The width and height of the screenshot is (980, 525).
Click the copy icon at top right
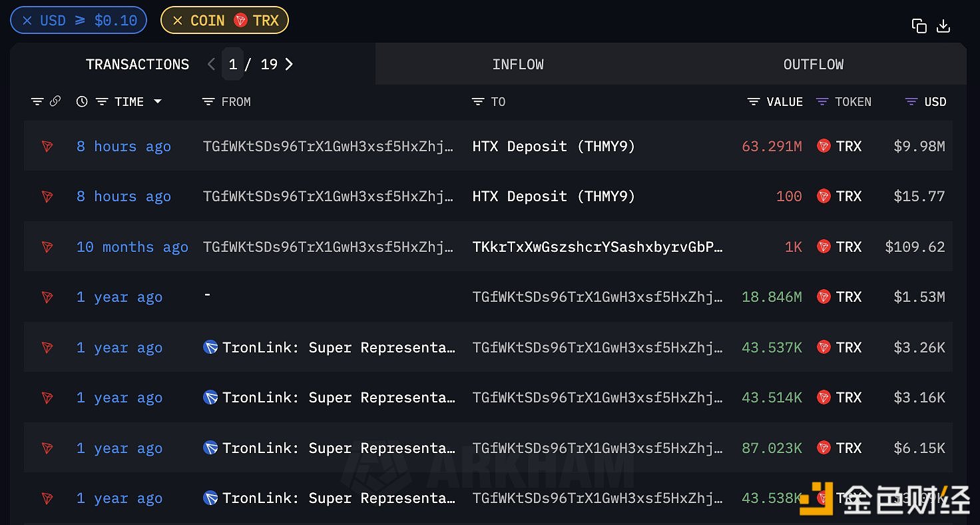coord(919,26)
